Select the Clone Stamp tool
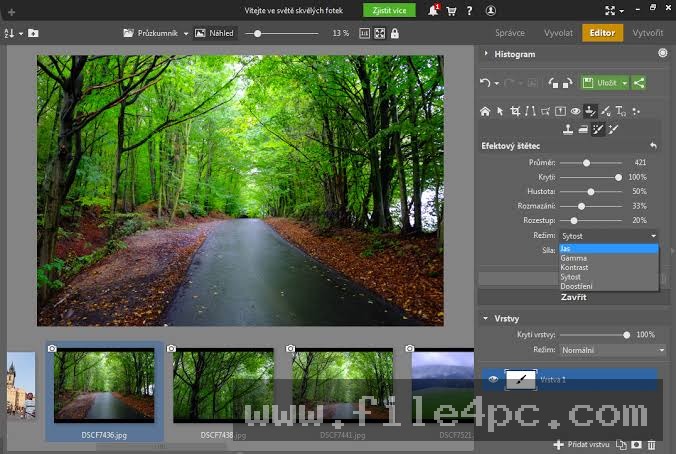This screenshot has height=454, width=676. [x=568, y=129]
